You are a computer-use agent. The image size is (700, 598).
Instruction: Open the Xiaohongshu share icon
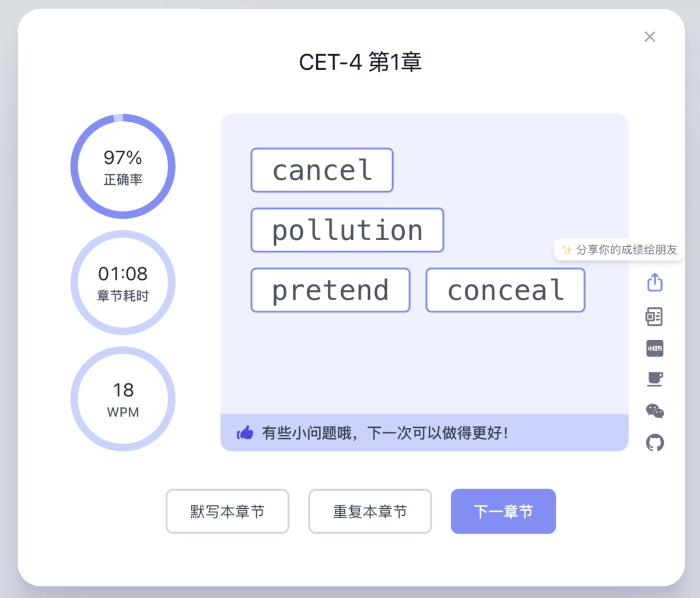click(x=654, y=348)
